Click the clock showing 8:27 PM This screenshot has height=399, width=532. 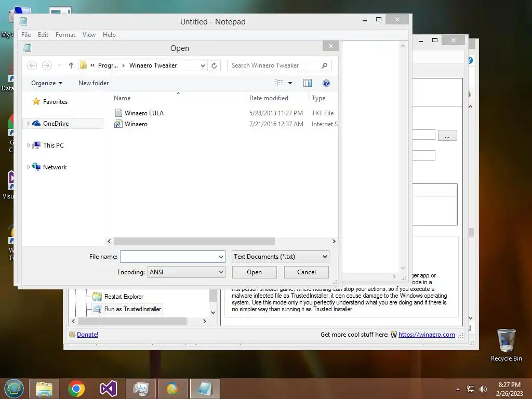(x=509, y=385)
